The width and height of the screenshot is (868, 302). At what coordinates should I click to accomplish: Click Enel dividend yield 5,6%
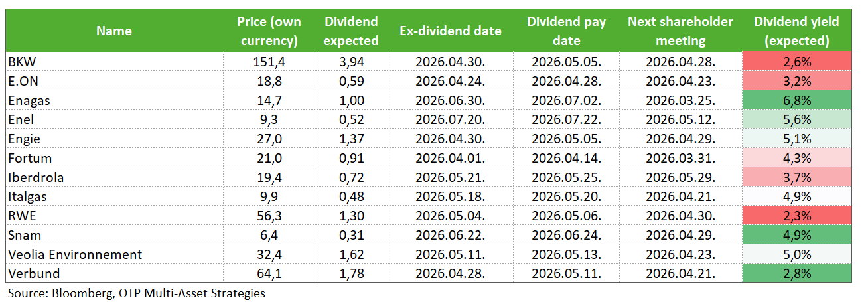click(796, 119)
